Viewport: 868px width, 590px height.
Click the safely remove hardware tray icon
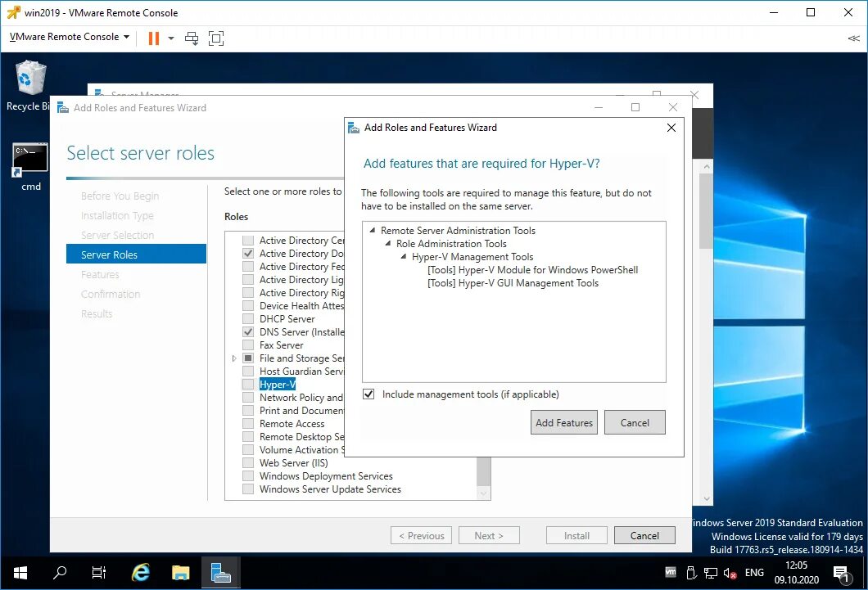coord(691,573)
